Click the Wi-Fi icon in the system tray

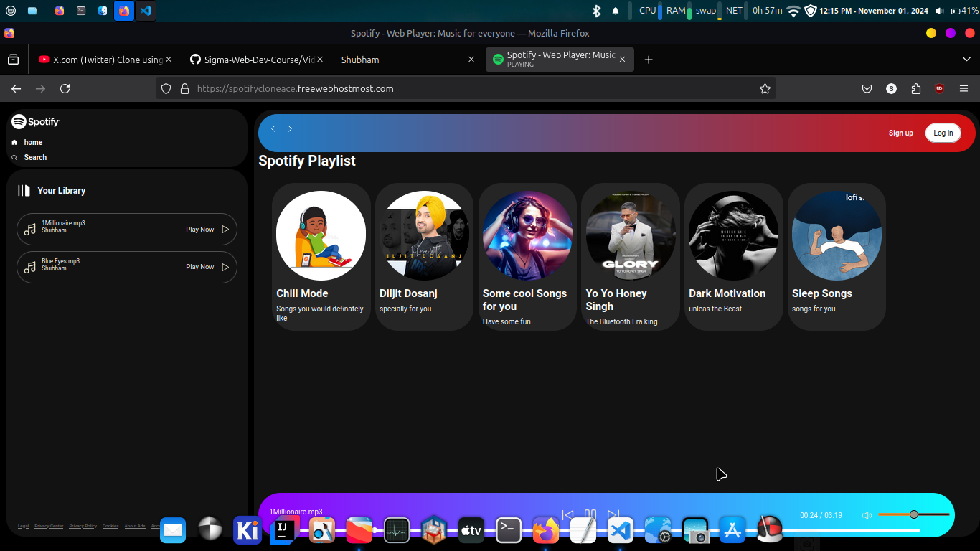coord(793,11)
